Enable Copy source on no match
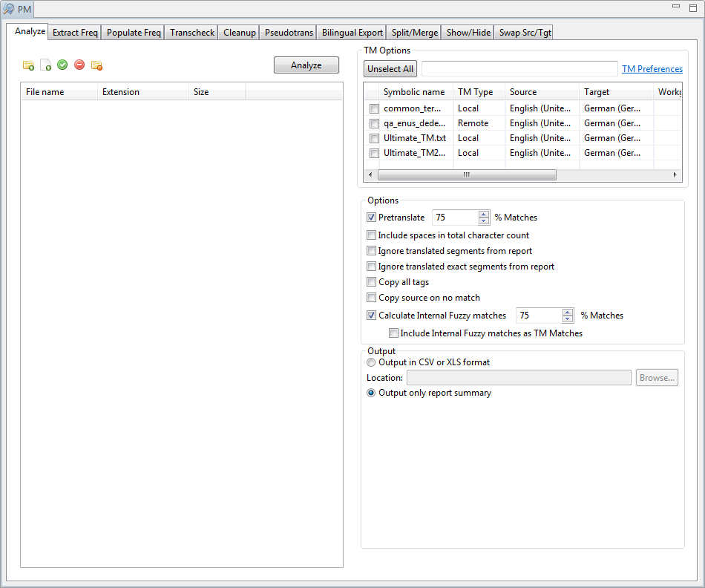The image size is (705, 588). [x=372, y=298]
